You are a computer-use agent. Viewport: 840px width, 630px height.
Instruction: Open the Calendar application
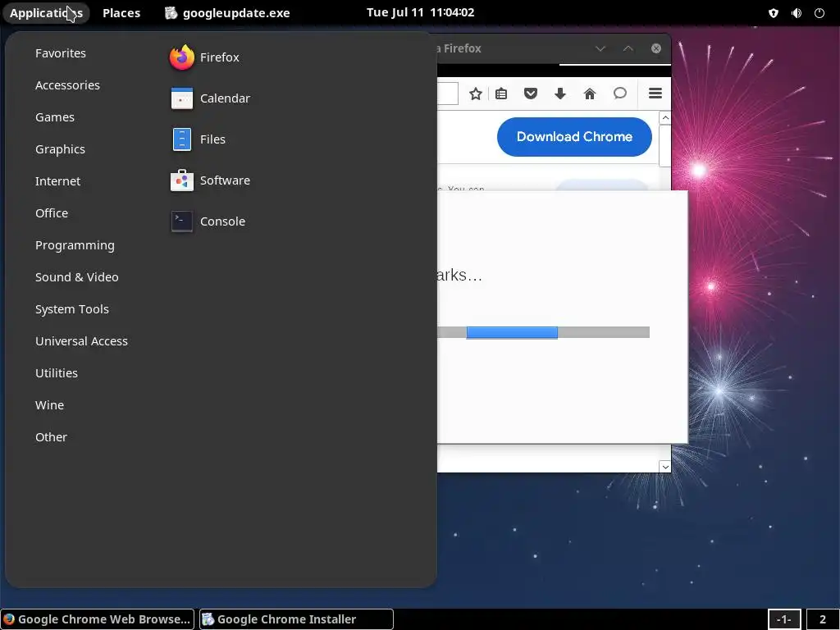(x=210, y=98)
